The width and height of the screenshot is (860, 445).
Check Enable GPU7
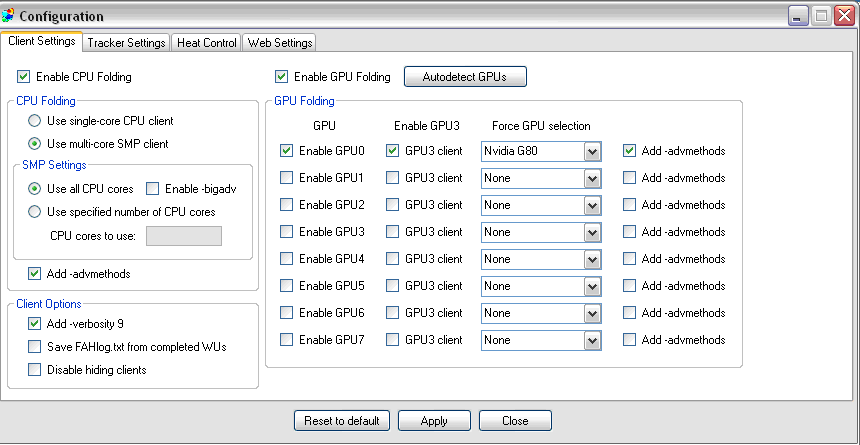pos(286,340)
